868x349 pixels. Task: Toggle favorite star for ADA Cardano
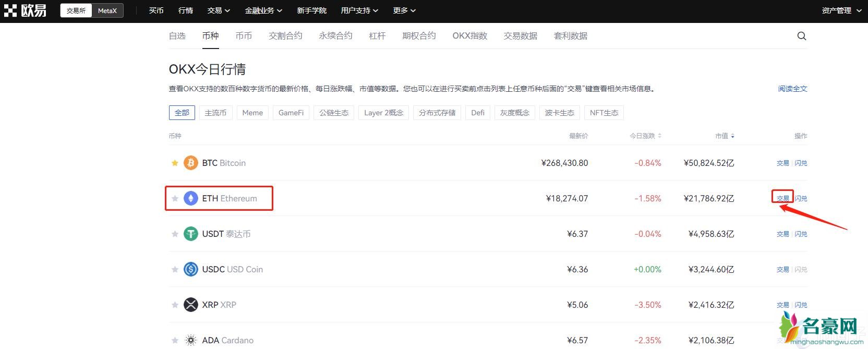[x=175, y=340]
